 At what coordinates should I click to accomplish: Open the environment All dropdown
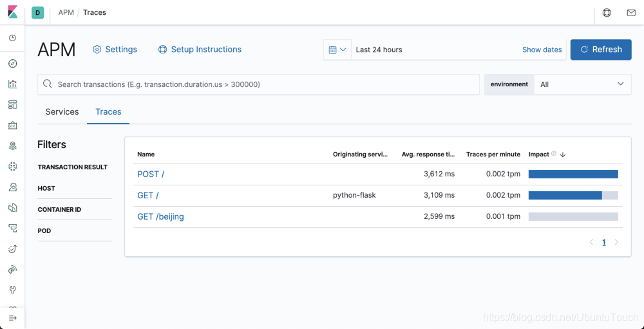point(582,84)
